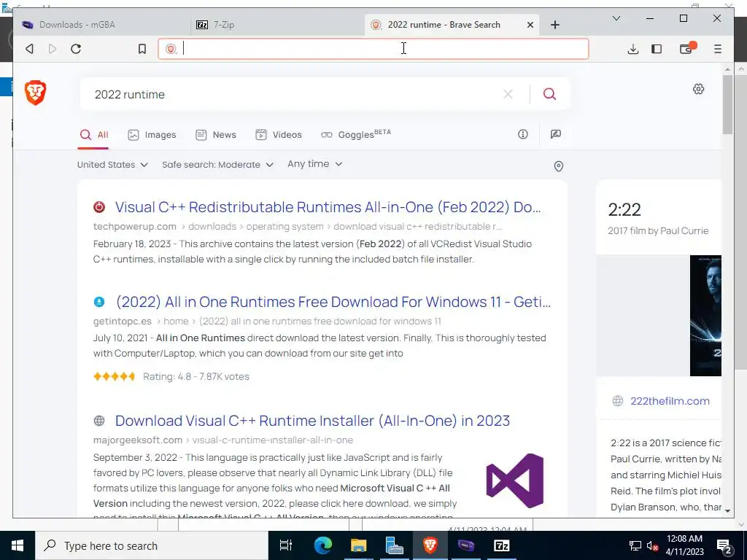Expand the Any time filter dropdown
The width and height of the screenshot is (747, 560).
point(314,164)
